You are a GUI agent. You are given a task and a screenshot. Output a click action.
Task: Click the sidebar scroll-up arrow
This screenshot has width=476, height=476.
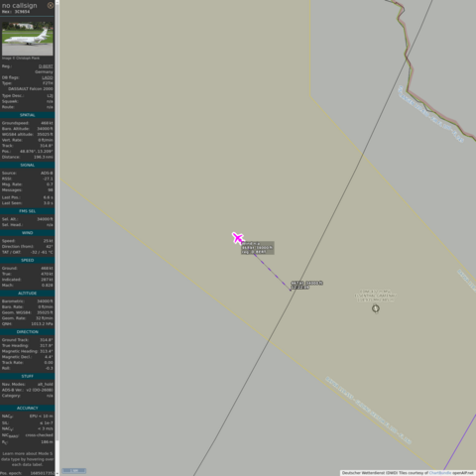click(x=58, y=2)
